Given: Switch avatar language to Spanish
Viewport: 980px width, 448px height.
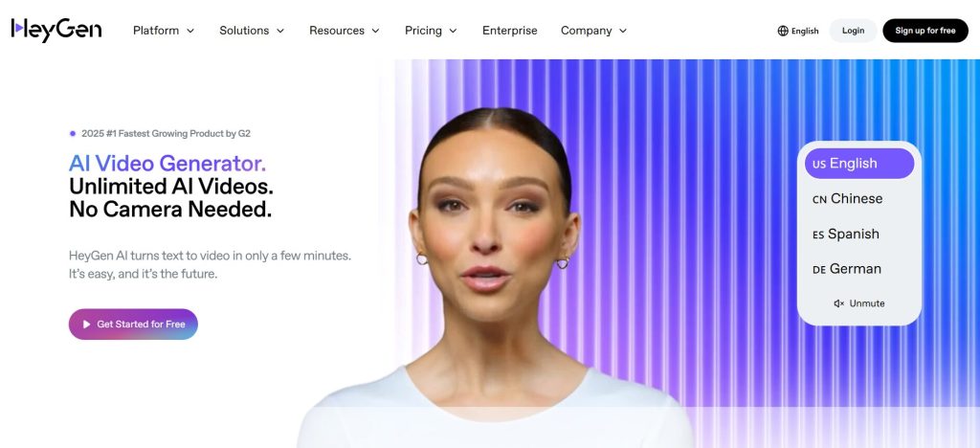Looking at the screenshot, I should (x=846, y=235).
